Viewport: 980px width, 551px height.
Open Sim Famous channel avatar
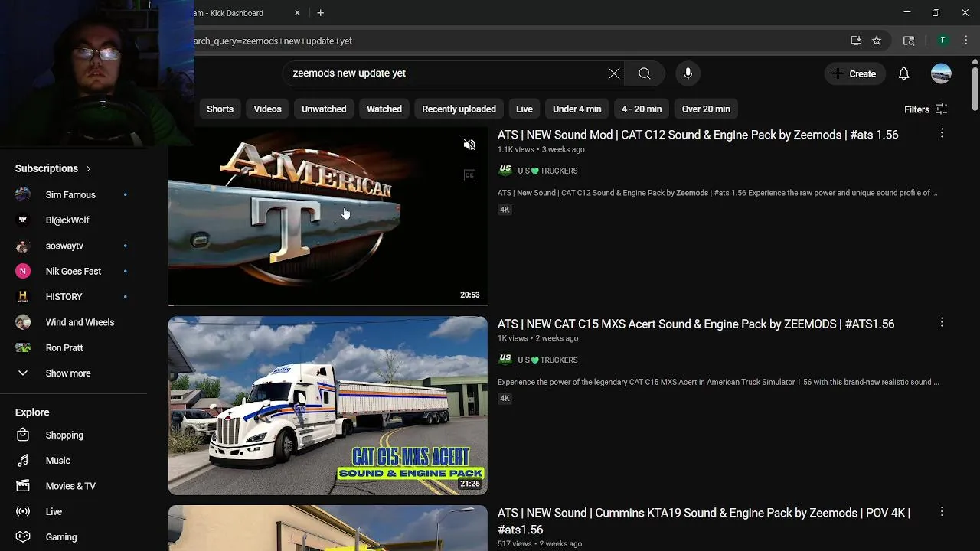click(23, 194)
